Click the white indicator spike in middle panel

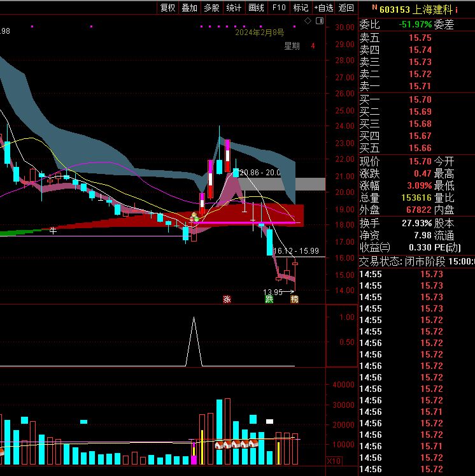pyautogui.click(x=194, y=341)
